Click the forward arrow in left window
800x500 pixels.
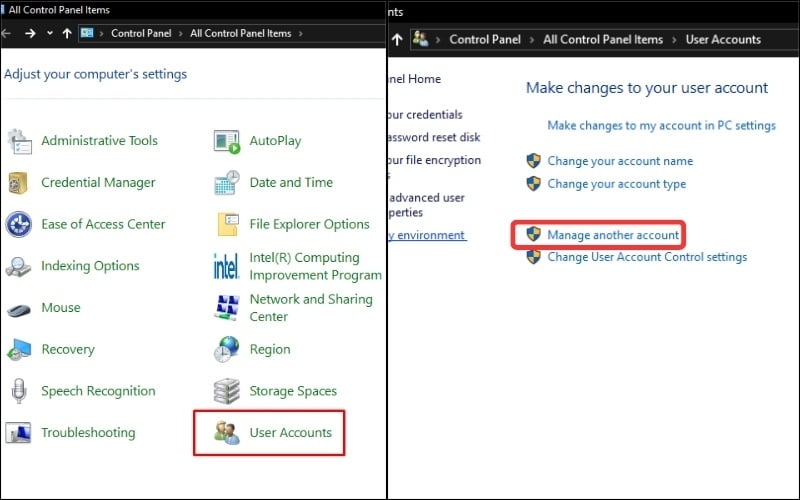30,34
